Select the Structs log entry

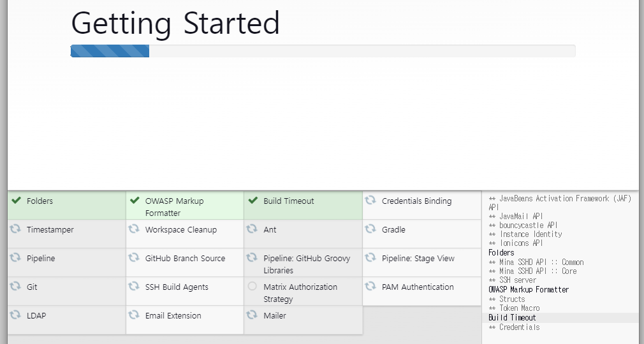507,299
